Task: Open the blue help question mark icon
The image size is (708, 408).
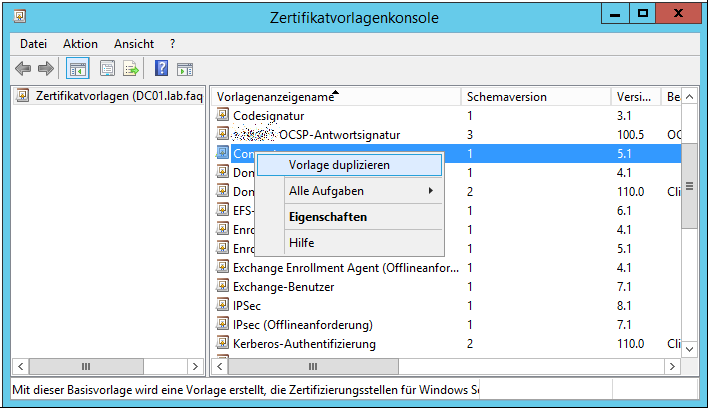Action: click(x=161, y=69)
